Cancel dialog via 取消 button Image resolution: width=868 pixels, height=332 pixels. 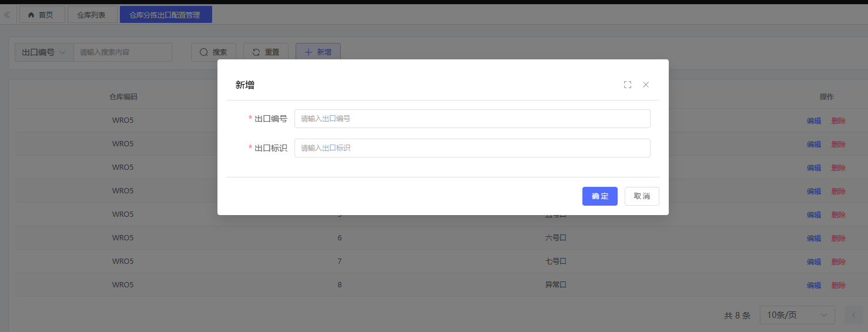642,196
